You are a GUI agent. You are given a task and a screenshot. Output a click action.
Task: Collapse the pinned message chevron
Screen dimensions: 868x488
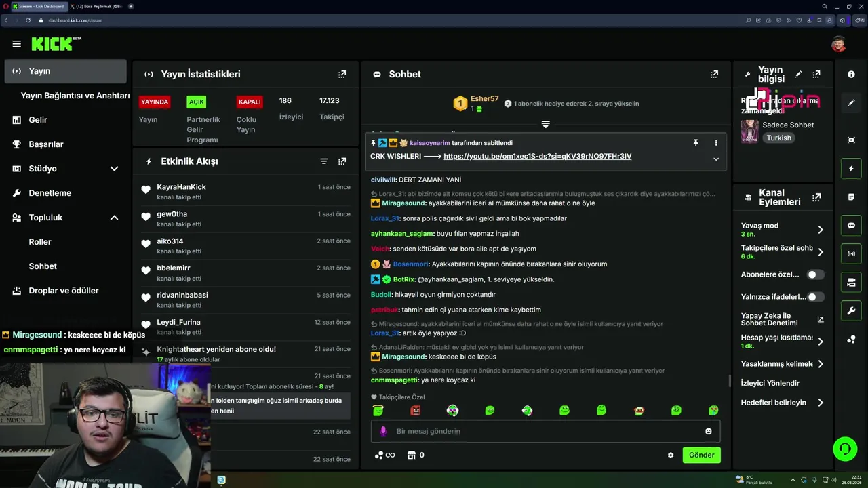715,159
